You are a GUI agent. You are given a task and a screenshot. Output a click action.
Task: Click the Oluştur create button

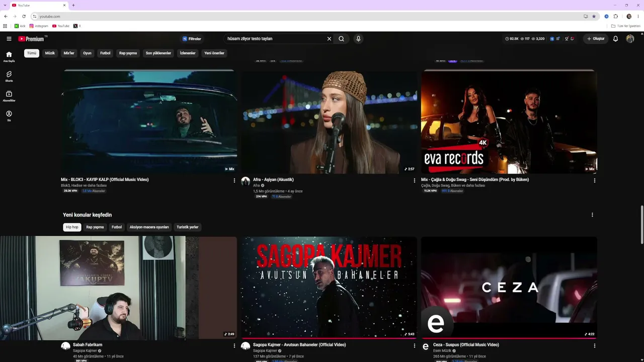coord(596,39)
